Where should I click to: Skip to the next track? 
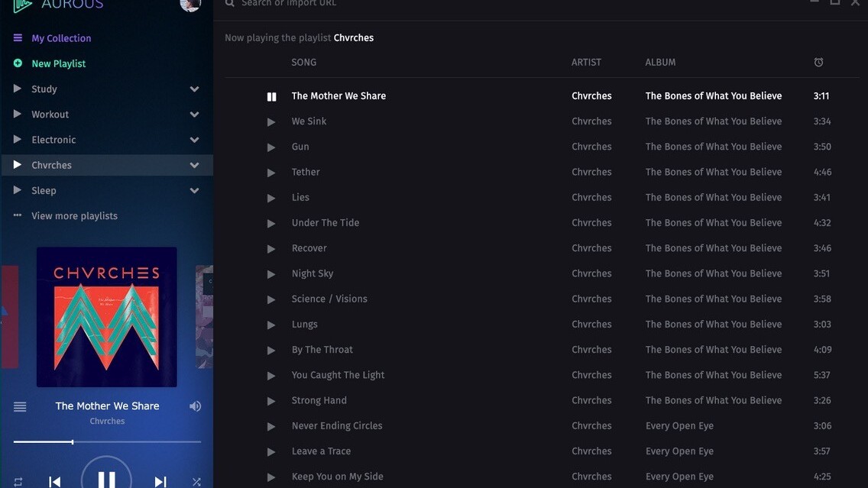160,481
